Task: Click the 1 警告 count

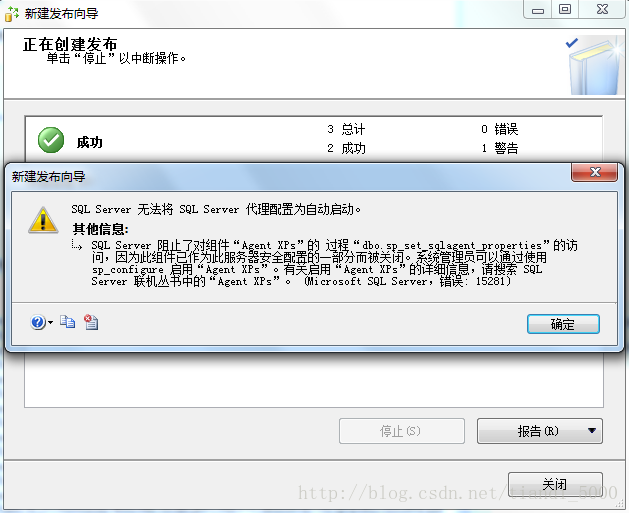Action: [x=499, y=148]
